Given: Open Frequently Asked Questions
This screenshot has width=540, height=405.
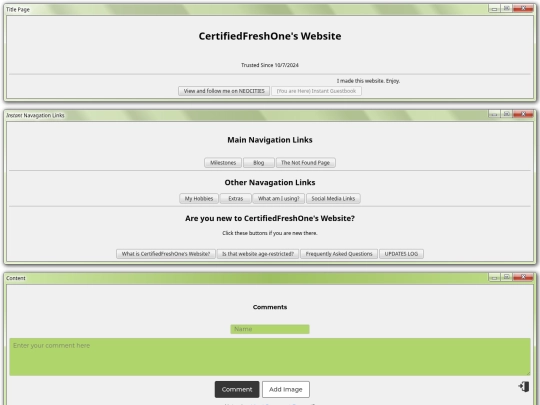Looking at the screenshot, I should (x=339, y=254).
